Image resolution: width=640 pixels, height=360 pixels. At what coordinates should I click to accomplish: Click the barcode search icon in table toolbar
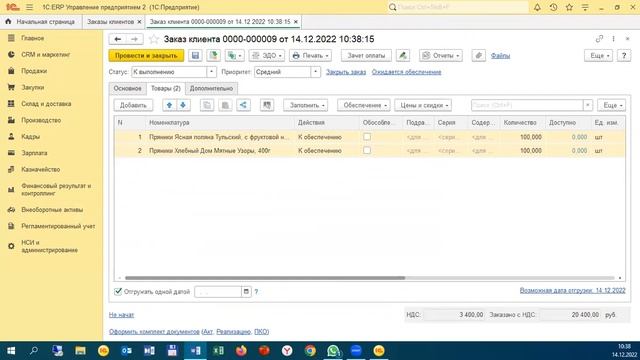[x=267, y=105]
